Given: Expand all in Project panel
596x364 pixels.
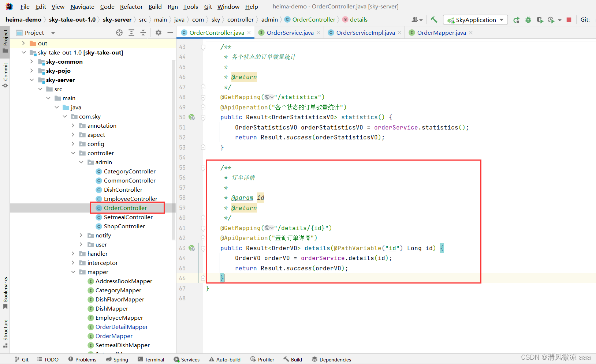Looking at the screenshot, I should point(131,33).
